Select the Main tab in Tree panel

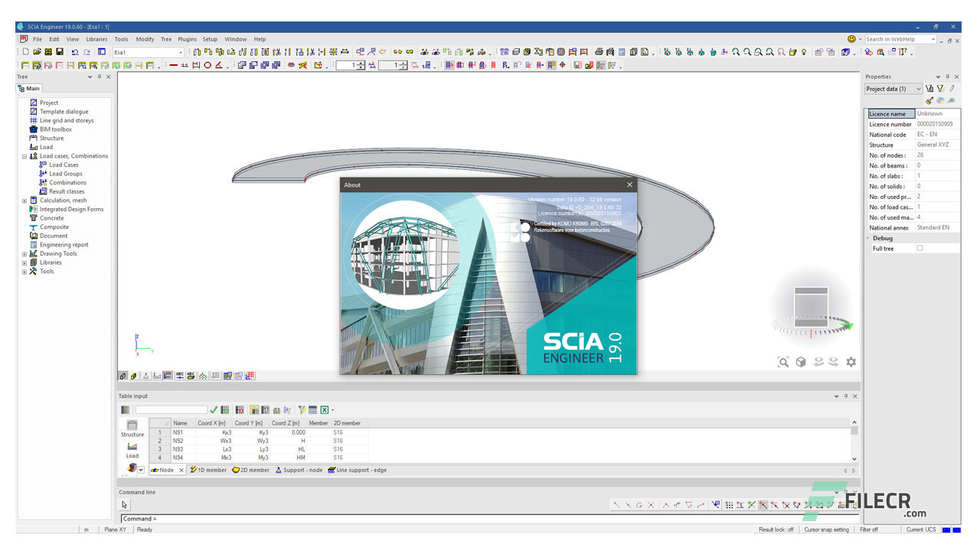tap(29, 89)
